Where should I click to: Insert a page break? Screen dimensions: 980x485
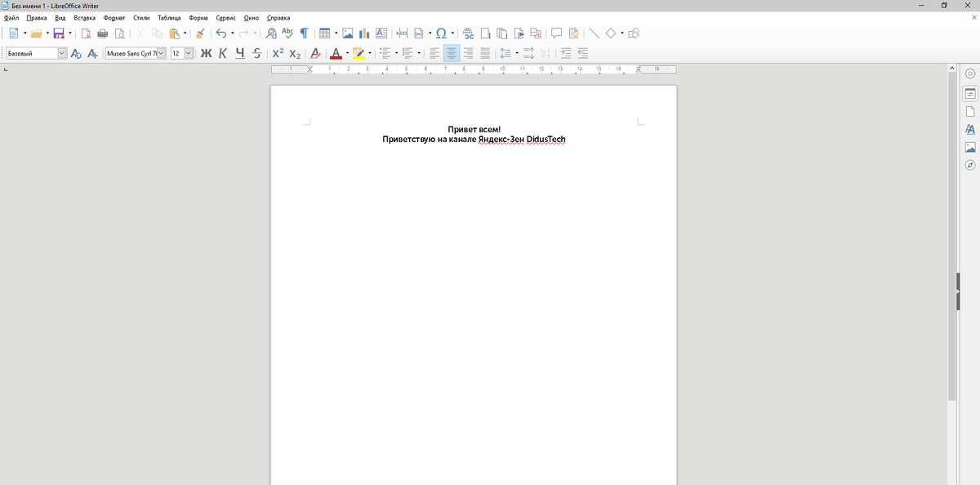402,33
